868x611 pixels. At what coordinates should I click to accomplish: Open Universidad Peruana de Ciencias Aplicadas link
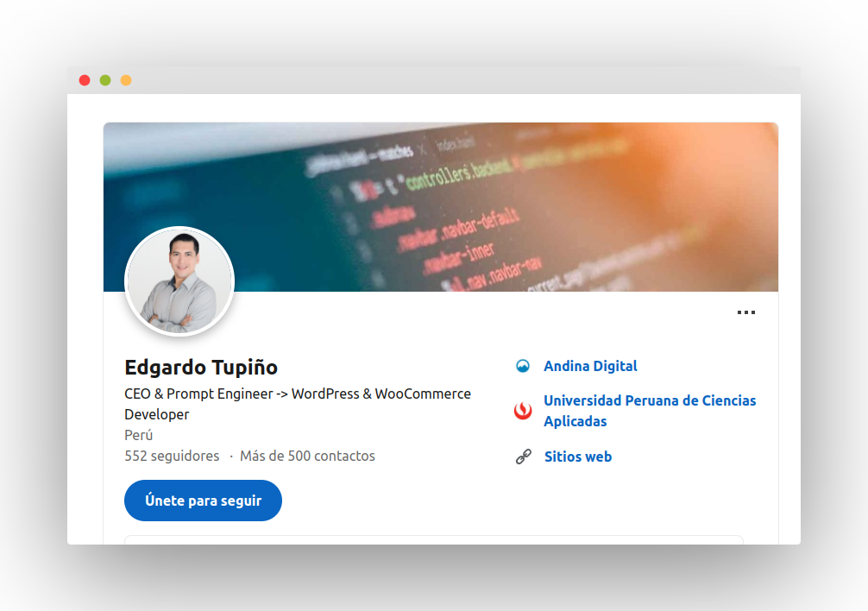650,411
